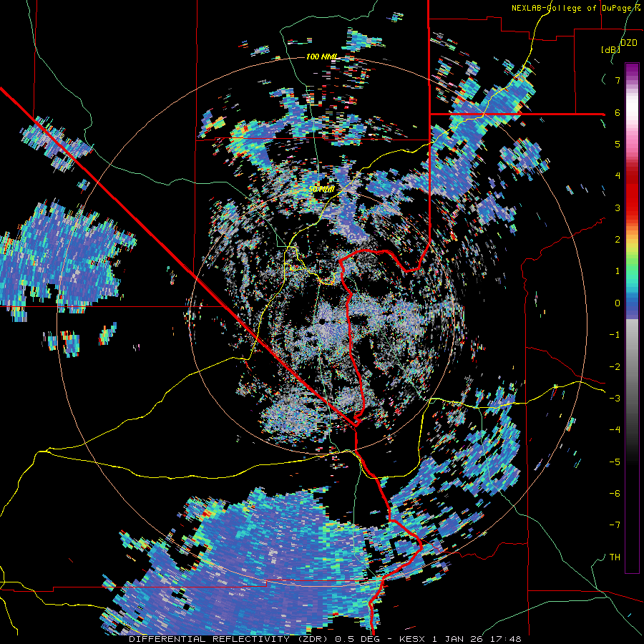Screen dimensions: 644x644
Task: Click the 100 NMI range ring label
Action: [323, 57]
